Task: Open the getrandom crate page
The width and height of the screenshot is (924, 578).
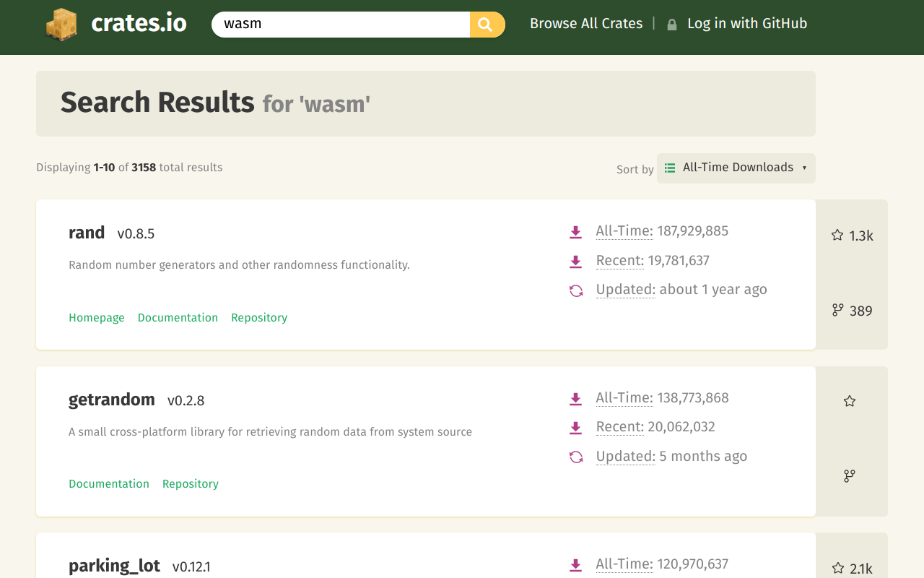Action: click(x=112, y=400)
